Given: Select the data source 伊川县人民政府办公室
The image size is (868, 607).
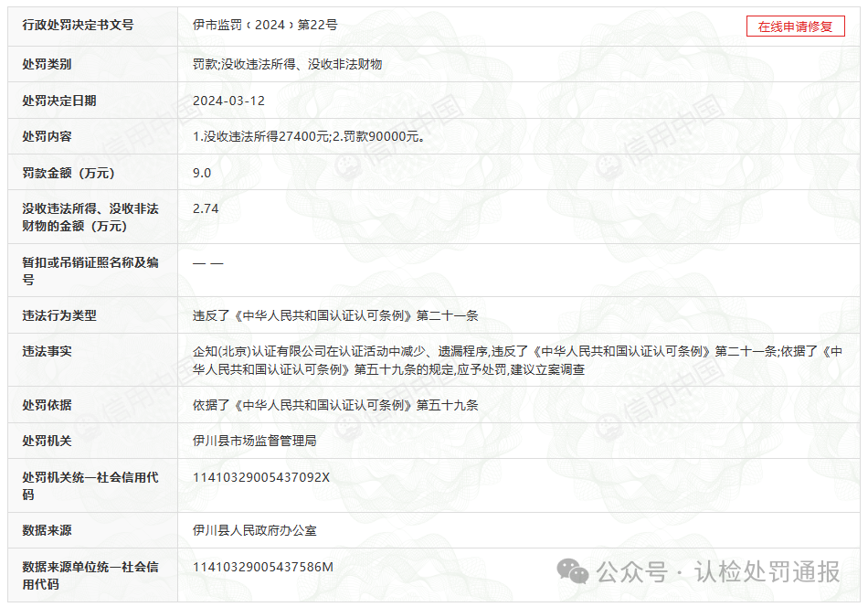Looking at the screenshot, I should (x=255, y=530).
